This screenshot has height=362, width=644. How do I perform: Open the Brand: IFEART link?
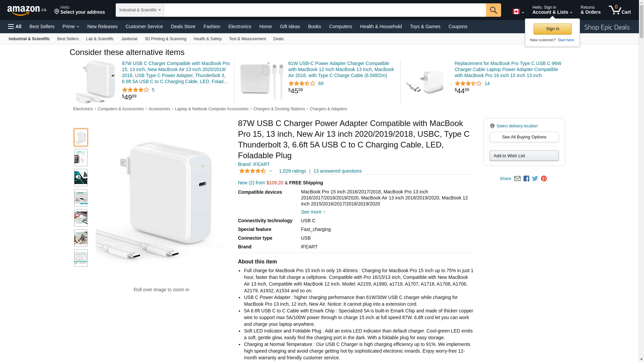click(254, 164)
